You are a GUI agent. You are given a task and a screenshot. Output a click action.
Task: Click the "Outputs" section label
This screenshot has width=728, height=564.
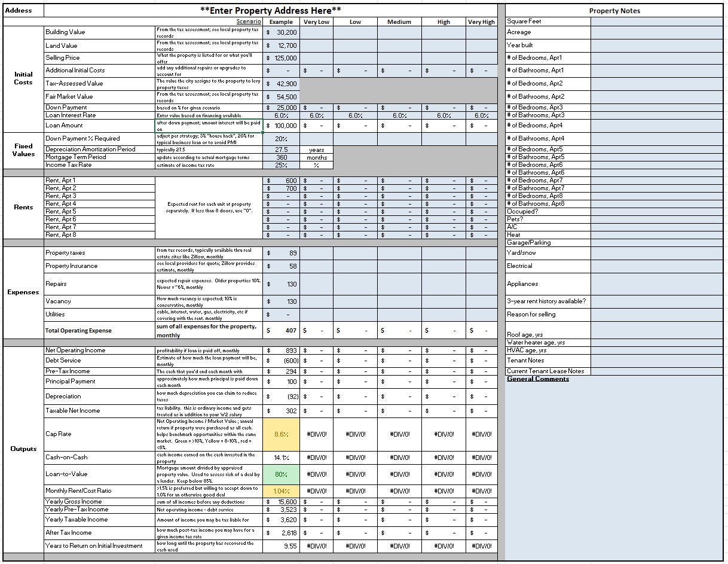23,449
